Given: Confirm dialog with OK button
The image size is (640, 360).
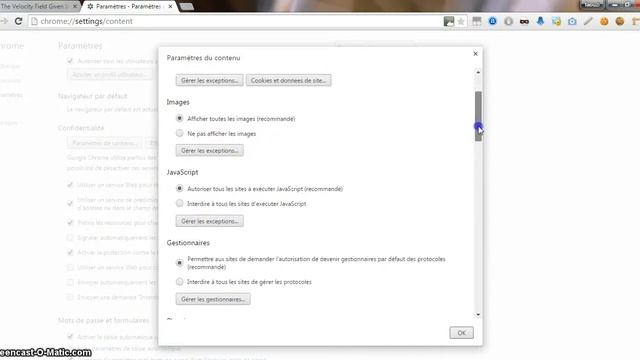Looking at the screenshot, I should [462, 333].
